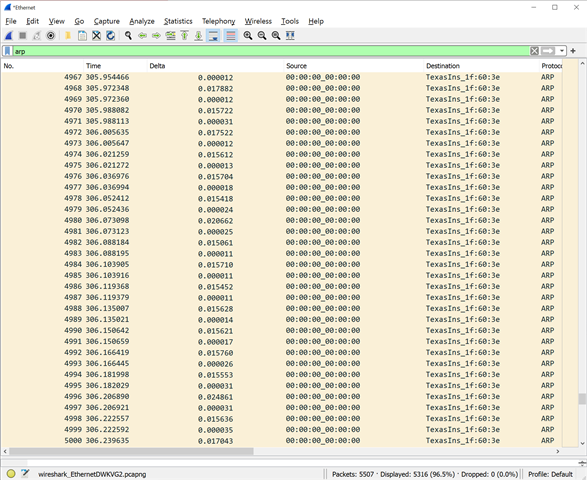Viewport: 587px width, 480px height.
Task: Toggle packet colorization rules
Action: pyautogui.click(x=231, y=36)
